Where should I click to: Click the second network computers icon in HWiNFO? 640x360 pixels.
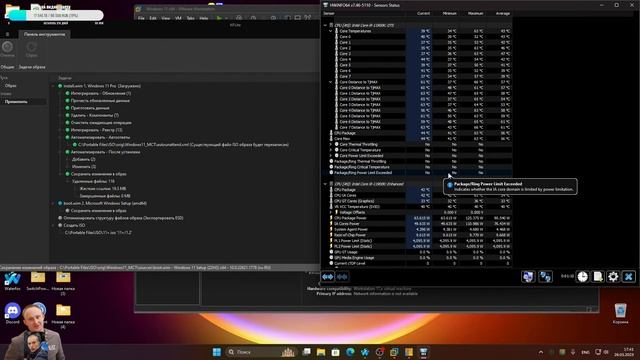[x=545, y=277]
